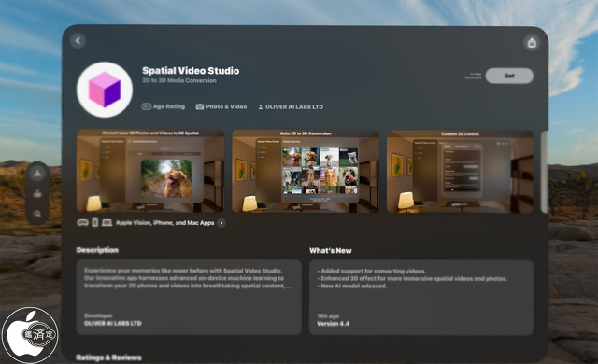598x364 pixels.
Task: Click the Developer OLIVER AI LABS LTD entry
Action: pos(112,319)
